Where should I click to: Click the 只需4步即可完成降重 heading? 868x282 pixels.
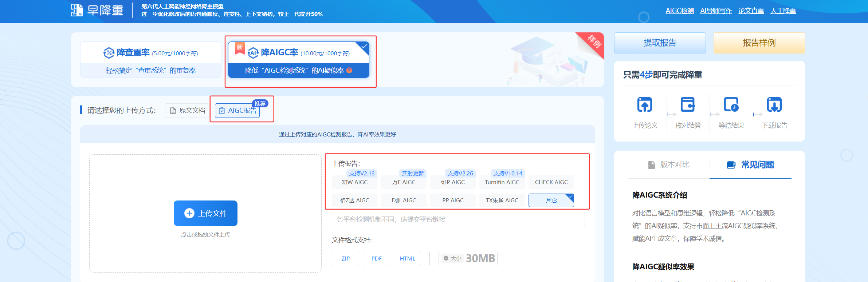pyautogui.click(x=663, y=75)
